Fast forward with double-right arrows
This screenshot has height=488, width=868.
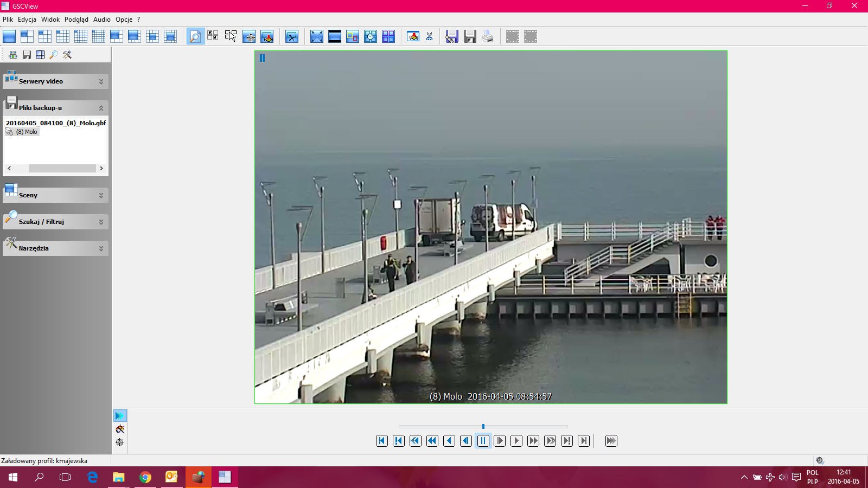pyautogui.click(x=533, y=441)
